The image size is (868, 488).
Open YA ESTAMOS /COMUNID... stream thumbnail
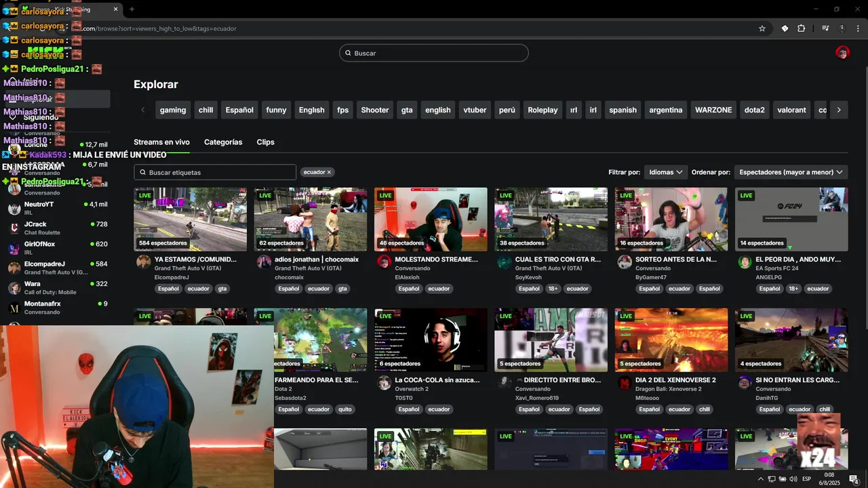[x=191, y=219]
